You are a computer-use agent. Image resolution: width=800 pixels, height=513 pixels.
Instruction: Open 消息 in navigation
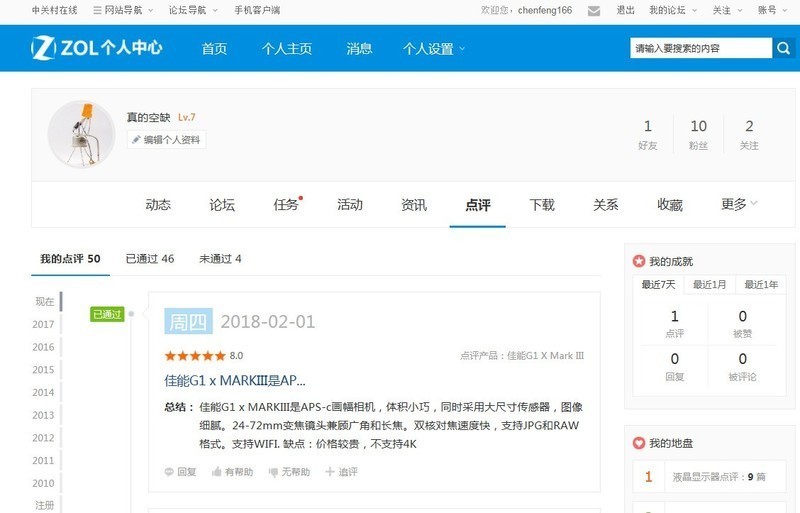click(359, 48)
